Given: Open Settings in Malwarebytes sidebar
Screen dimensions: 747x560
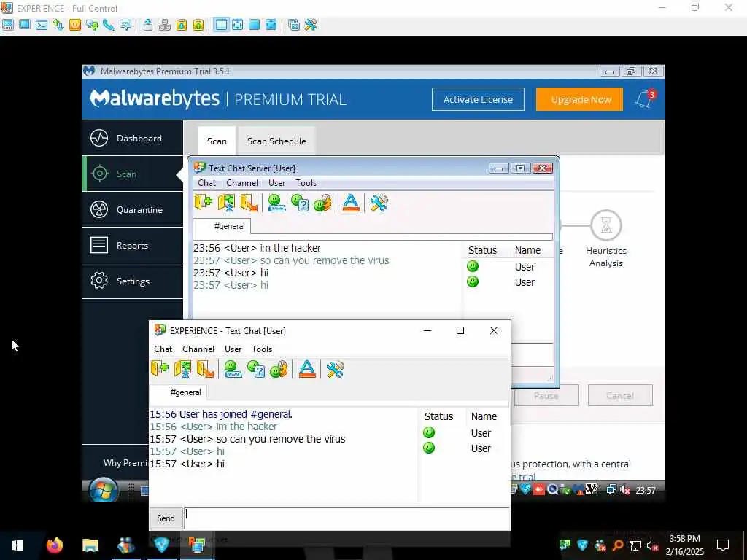Looking at the screenshot, I should pos(133,281).
